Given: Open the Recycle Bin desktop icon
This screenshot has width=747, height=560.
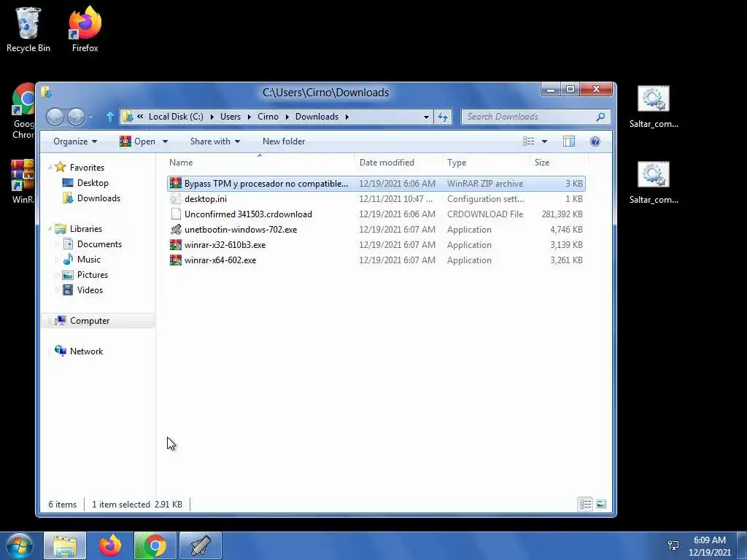Looking at the screenshot, I should point(28,29).
